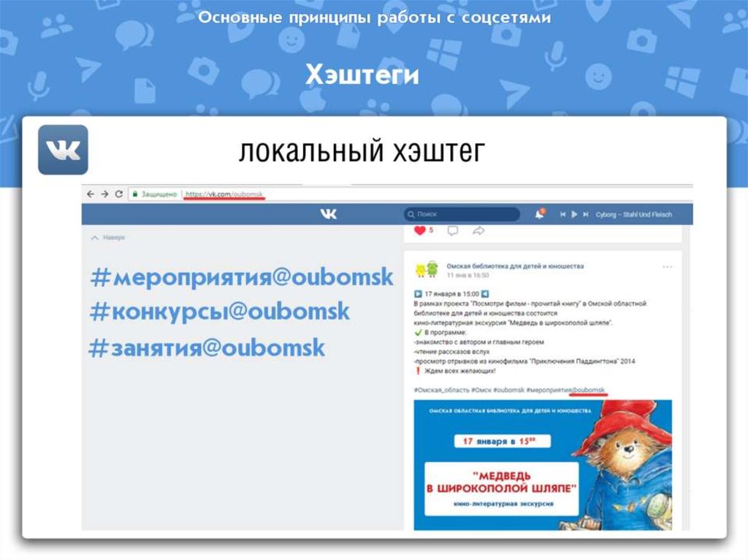748x560 pixels.
Task: Click the #Омская_область hashtag in the post
Action: pos(440,391)
